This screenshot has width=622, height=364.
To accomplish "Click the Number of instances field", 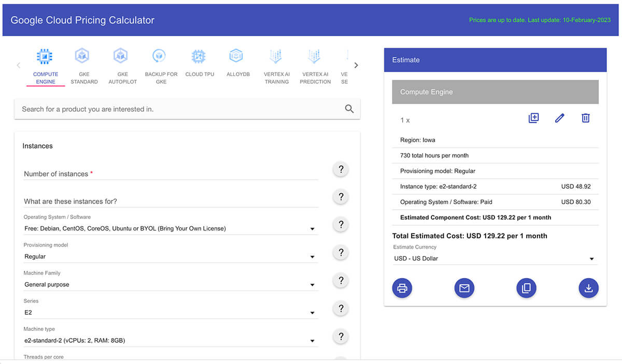I will [171, 174].
